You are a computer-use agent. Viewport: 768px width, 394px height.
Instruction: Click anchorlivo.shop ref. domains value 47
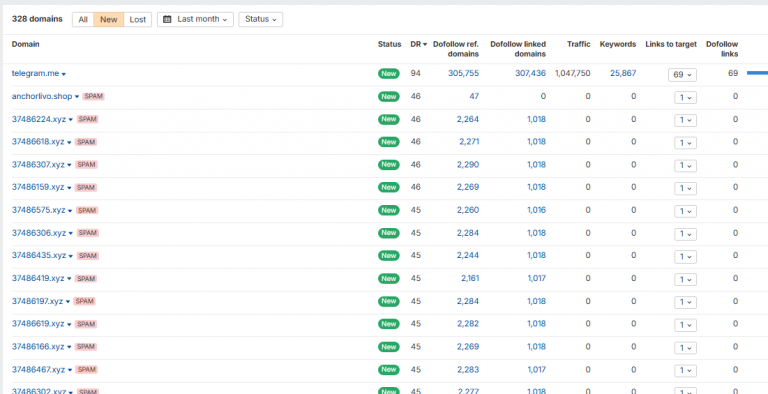[x=474, y=97]
